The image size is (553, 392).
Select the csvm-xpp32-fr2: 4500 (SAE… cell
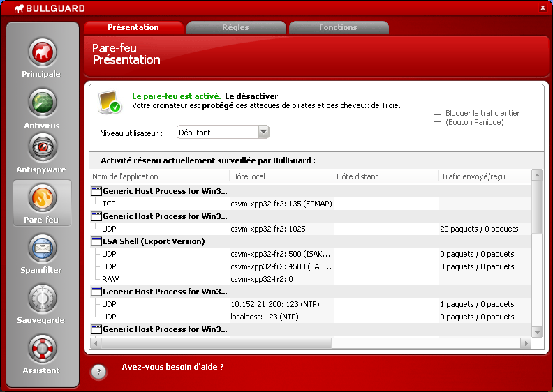[x=281, y=266]
